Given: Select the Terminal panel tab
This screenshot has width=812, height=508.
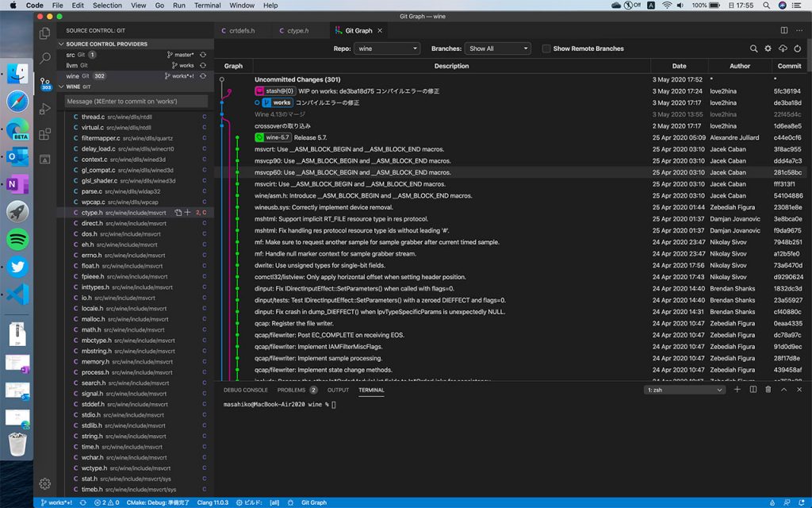Looking at the screenshot, I should point(371,390).
